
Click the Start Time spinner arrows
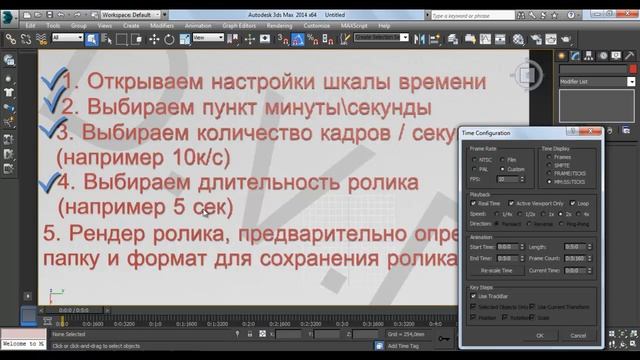(x=522, y=247)
